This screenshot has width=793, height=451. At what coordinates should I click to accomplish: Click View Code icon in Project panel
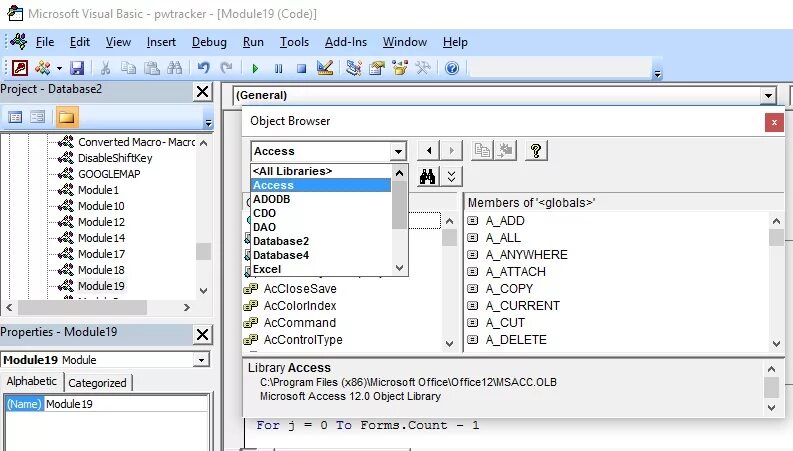coord(15,117)
